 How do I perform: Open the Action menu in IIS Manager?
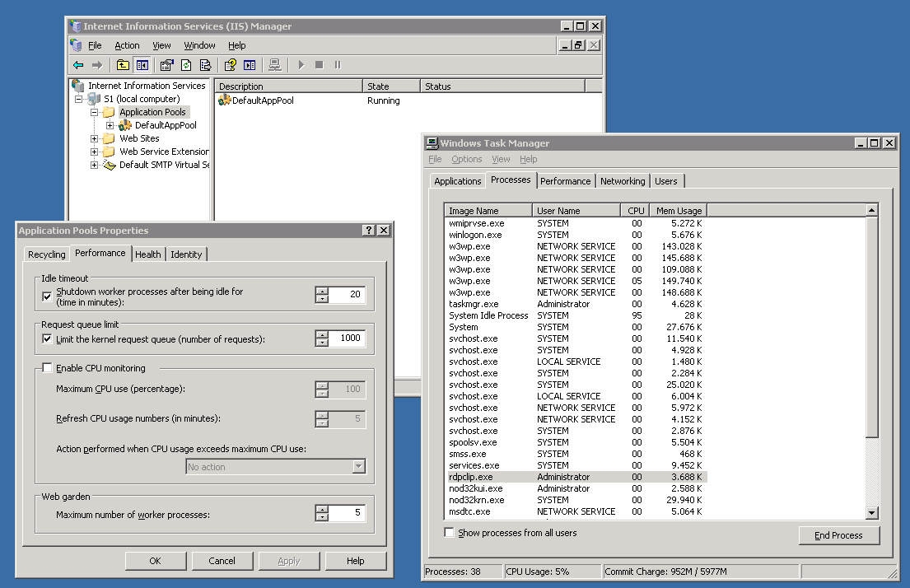point(127,45)
